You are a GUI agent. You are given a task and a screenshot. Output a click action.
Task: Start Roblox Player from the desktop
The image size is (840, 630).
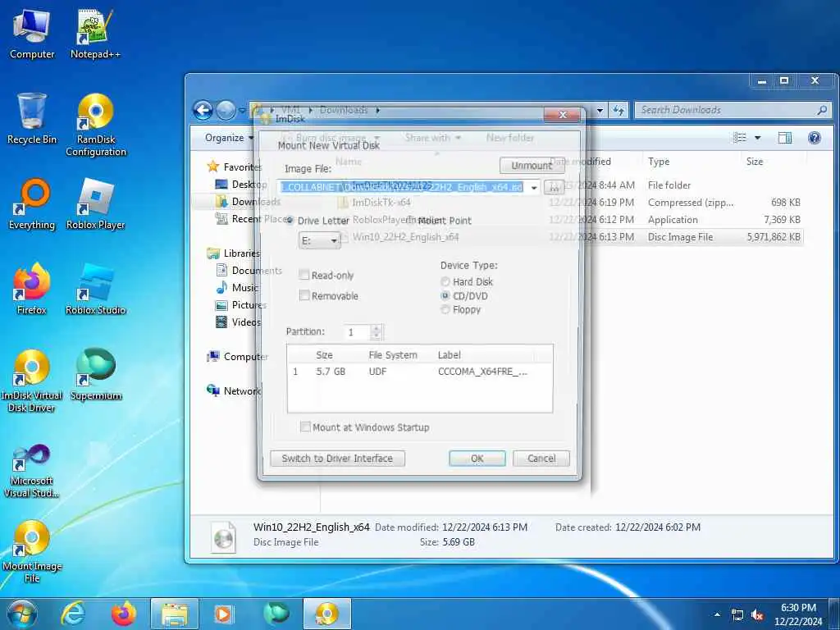click(x=96, y=204)
